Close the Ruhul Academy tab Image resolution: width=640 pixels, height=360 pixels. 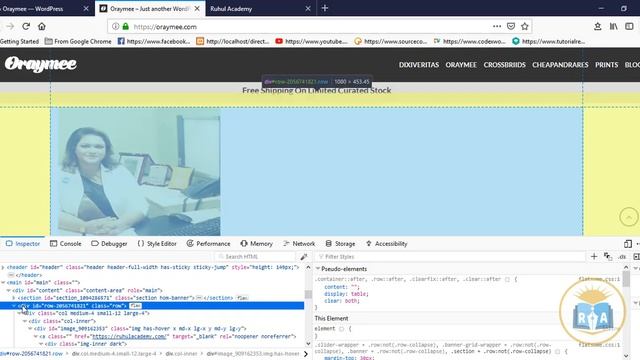[308, 9]
